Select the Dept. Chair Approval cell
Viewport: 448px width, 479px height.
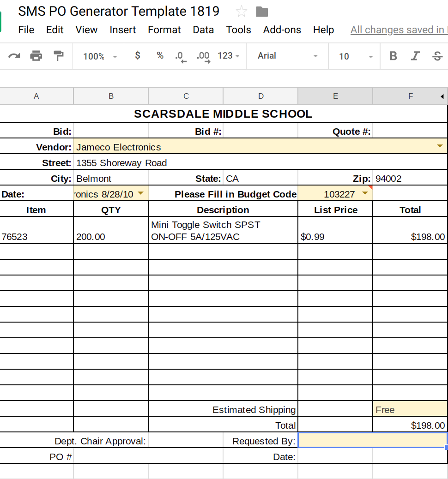point(74,440)
